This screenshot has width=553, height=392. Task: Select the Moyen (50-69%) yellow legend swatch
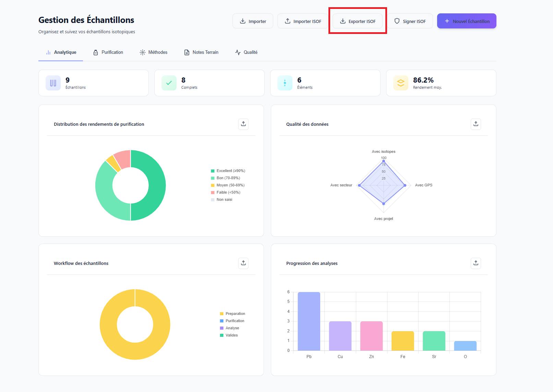click(213, 185)
